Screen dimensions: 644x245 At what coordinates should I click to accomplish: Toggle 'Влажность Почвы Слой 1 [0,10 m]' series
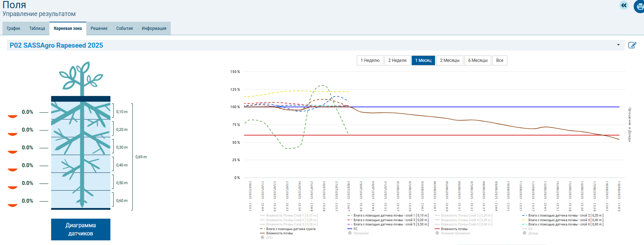(291, 215)
